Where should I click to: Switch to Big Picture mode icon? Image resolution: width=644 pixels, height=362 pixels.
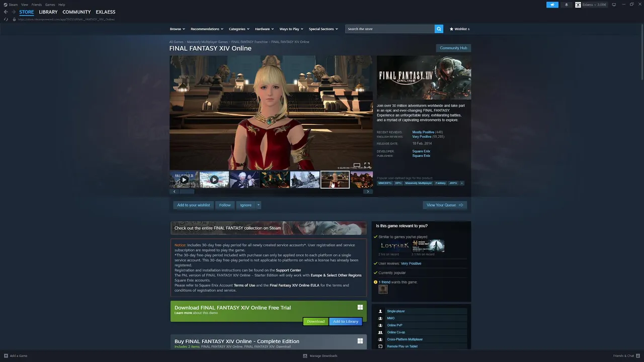(x=614, y=5)
